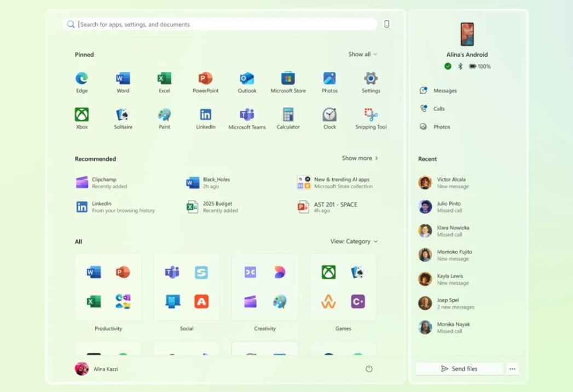Image resolution: width=573 pixels, height=392 pixels.
Task: Open the View: Category dropdown
Action: [354, 241]
